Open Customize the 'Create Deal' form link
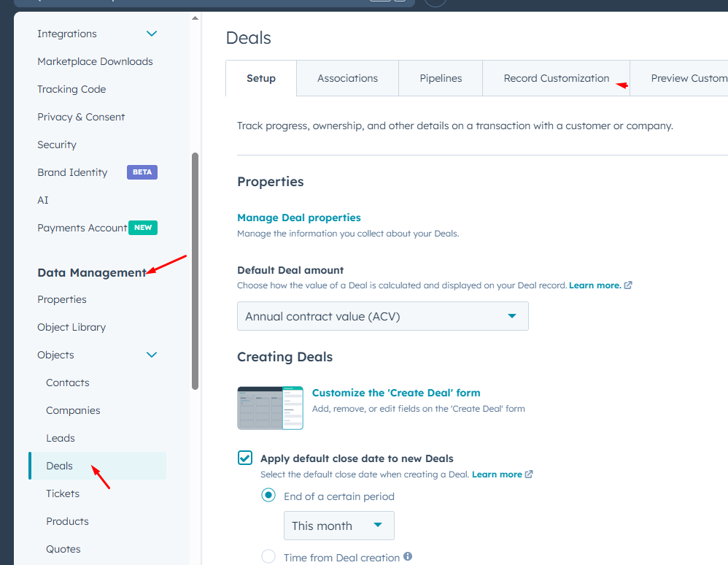Image resolution: width=728 pixels, height=565 pixels. (396, 393)
